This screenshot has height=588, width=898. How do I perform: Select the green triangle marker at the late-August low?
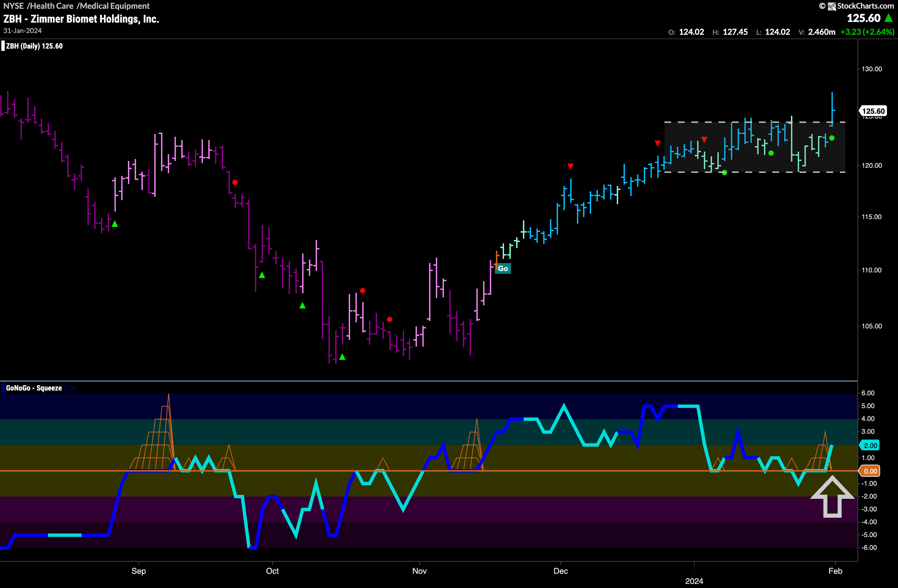[x=115, y=224]
